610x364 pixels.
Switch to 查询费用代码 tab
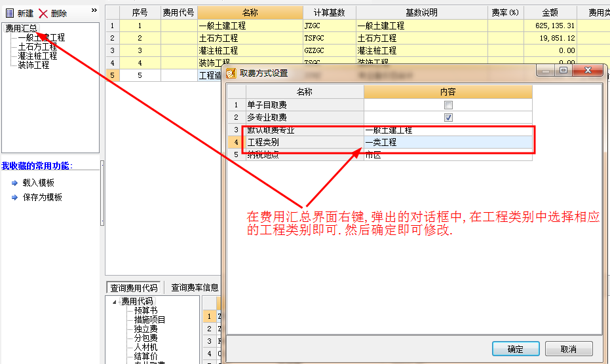point(134,288)
